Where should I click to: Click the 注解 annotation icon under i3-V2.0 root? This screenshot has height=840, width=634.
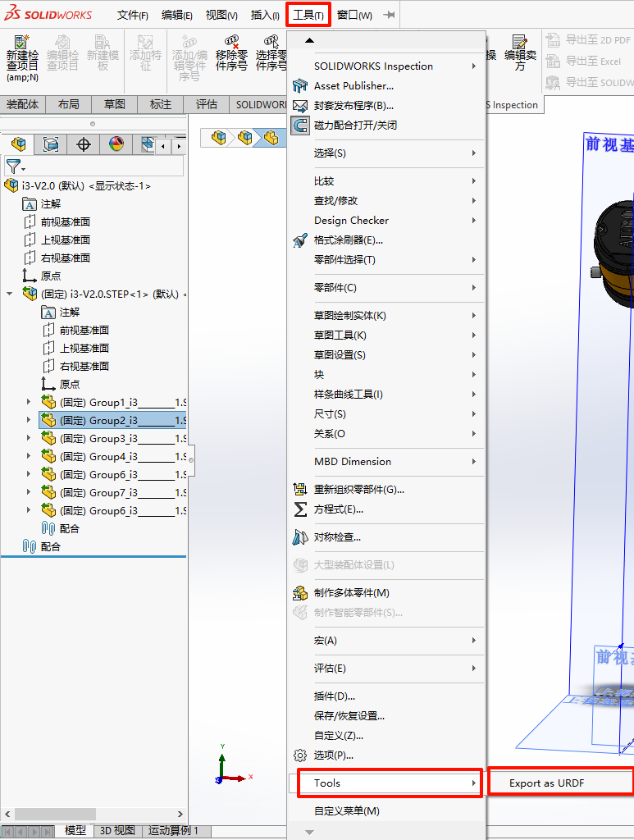pyautogui.click(x=30, y=204)
